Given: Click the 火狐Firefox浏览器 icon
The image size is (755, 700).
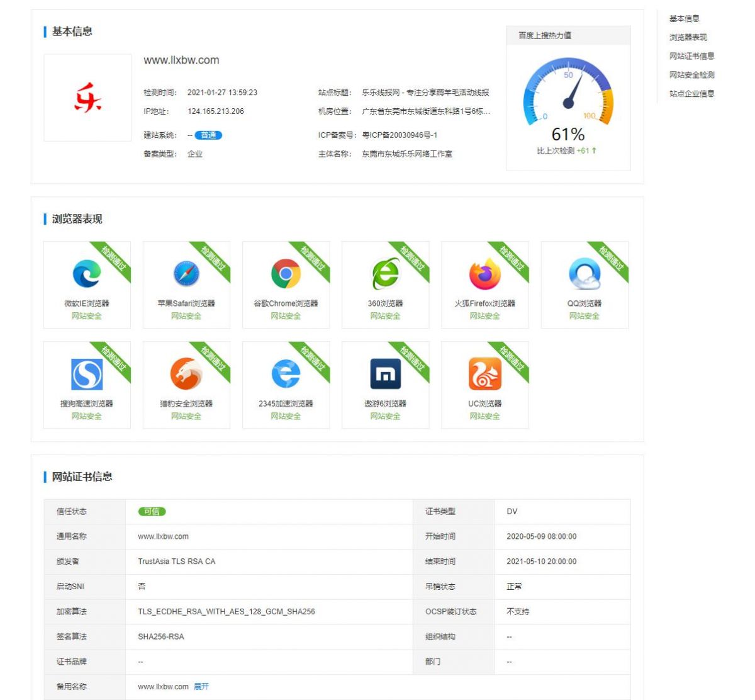Looking at the screenshot, I should click(x=483, y=273).
